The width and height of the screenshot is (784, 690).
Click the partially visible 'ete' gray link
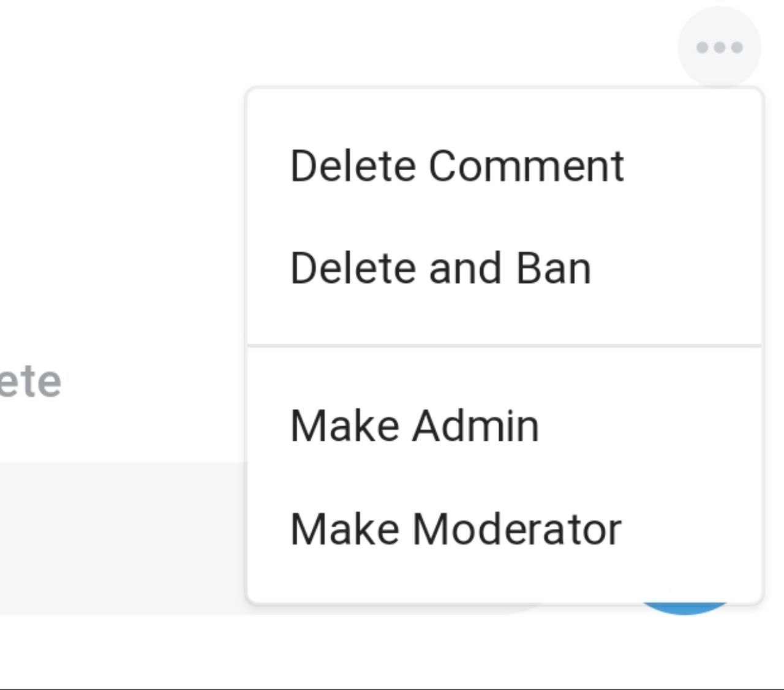tap(30, 382)
